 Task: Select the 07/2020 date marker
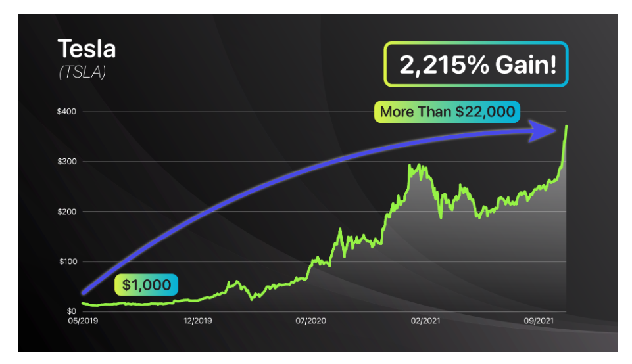coord(311,321)
